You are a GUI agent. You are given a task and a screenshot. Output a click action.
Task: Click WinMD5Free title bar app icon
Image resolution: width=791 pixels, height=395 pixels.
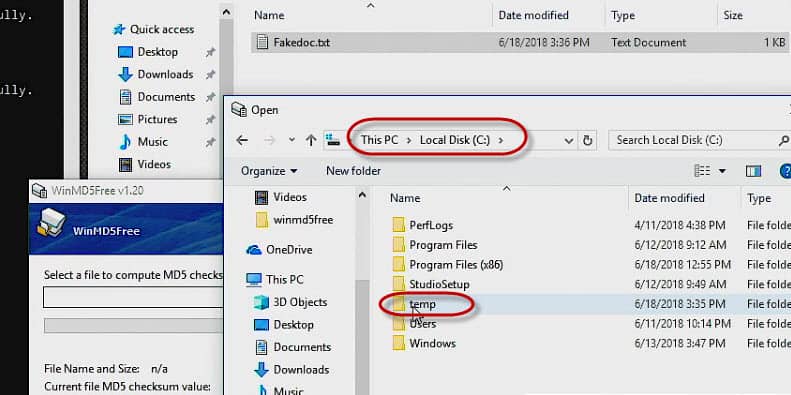(39, 191)
